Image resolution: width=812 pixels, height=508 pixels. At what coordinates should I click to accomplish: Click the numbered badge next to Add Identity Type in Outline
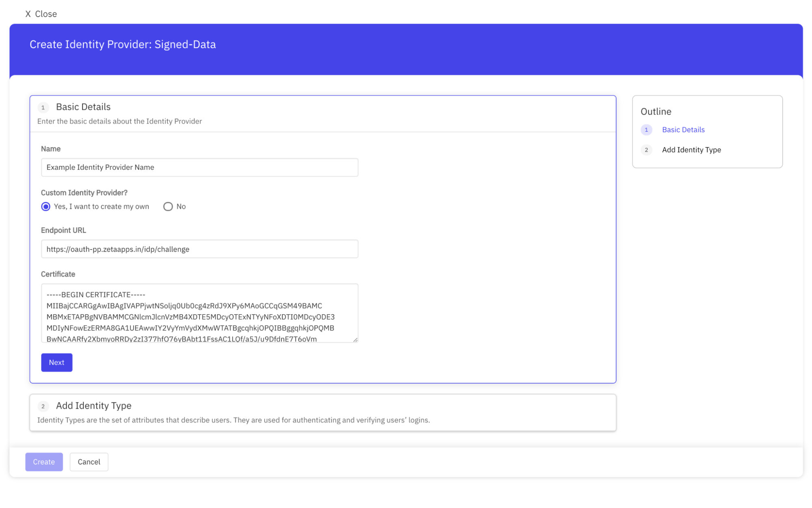(x=646, y=150)
